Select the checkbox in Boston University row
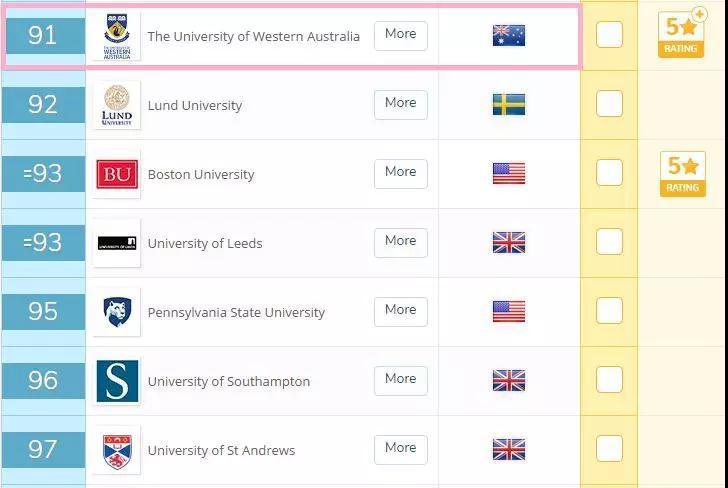728x488 pixels. [609, 173]
